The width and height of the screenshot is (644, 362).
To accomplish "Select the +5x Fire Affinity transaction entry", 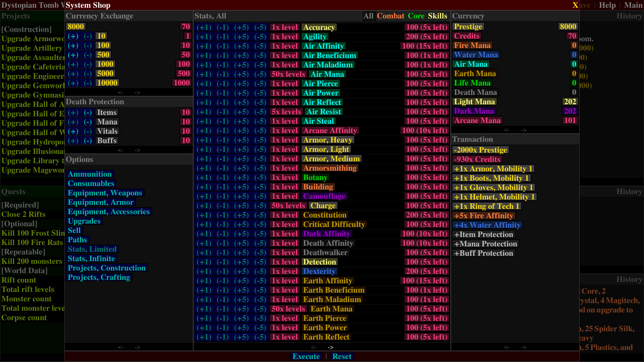I will coord(483,216).
